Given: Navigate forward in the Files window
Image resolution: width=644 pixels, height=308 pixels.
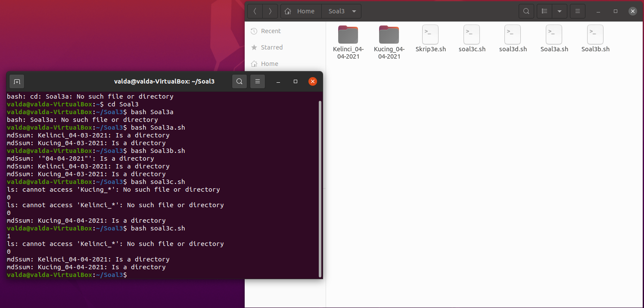Looking at the screenshot, I should pyautogui.click(x=270, y=11).
